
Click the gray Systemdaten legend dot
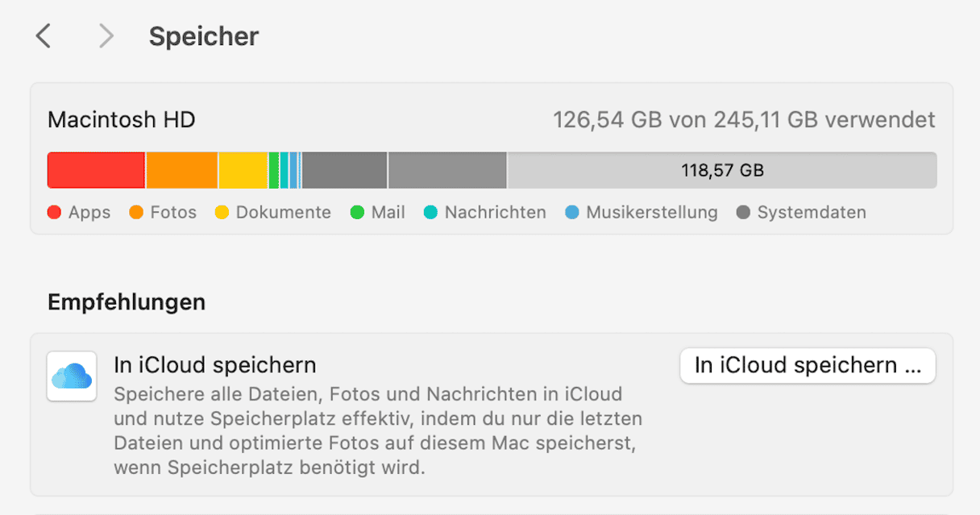point(743,213)
